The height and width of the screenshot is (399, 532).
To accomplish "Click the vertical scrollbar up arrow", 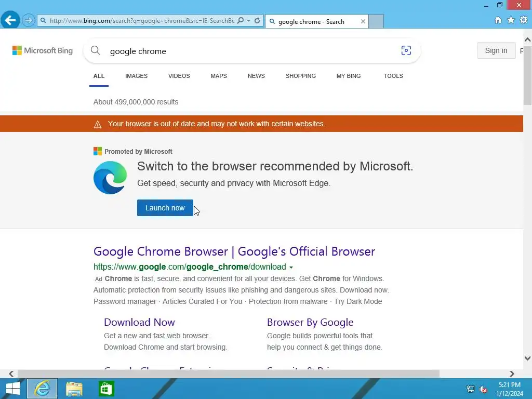I will [527, 39].
